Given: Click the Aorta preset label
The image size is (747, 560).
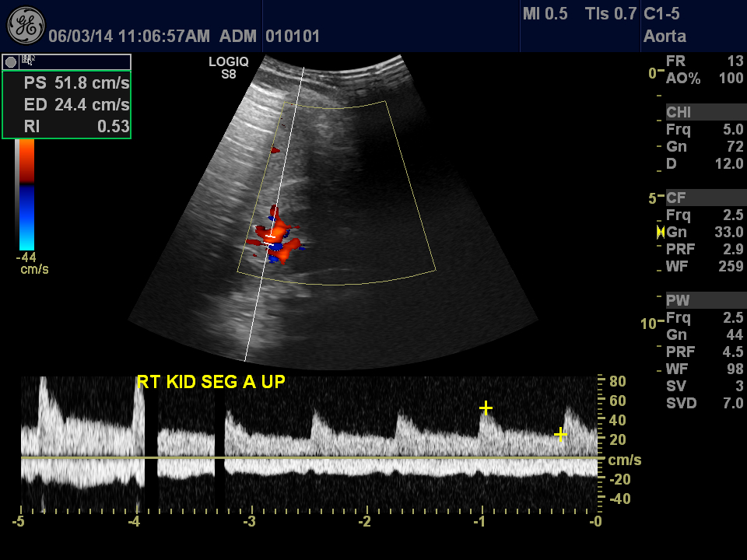Looking at the screenshot, I should [x=664, y=36].
